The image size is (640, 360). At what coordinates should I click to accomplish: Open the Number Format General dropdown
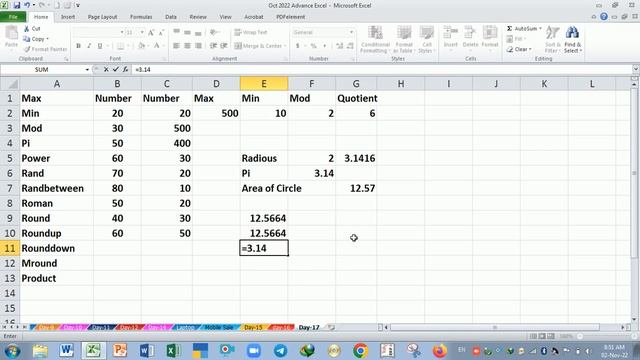coord(351,32)
